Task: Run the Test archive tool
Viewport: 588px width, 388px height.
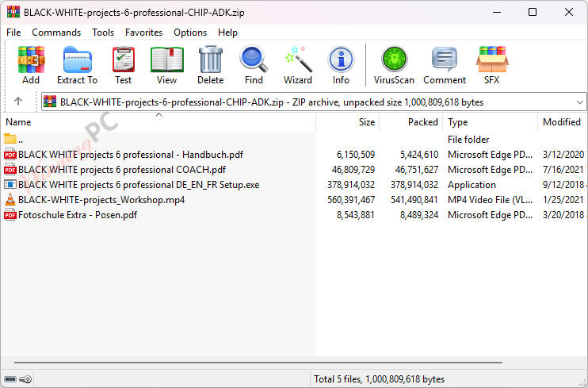Action: pyautogui.click(x=124, y=60)
